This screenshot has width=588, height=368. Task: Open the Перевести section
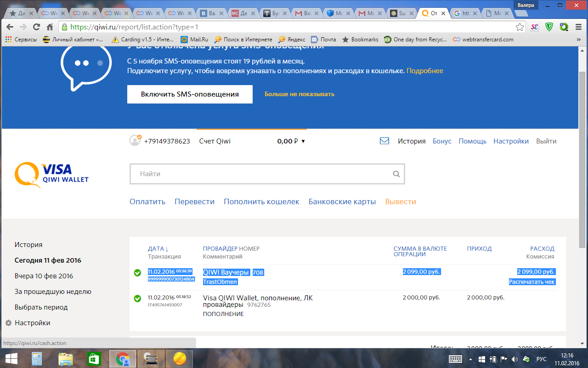[194, 201]
